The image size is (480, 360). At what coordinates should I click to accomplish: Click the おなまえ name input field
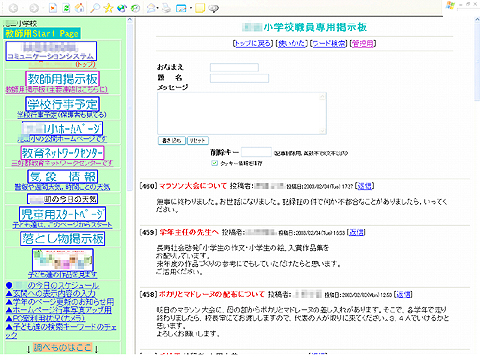tap(234, 67)
